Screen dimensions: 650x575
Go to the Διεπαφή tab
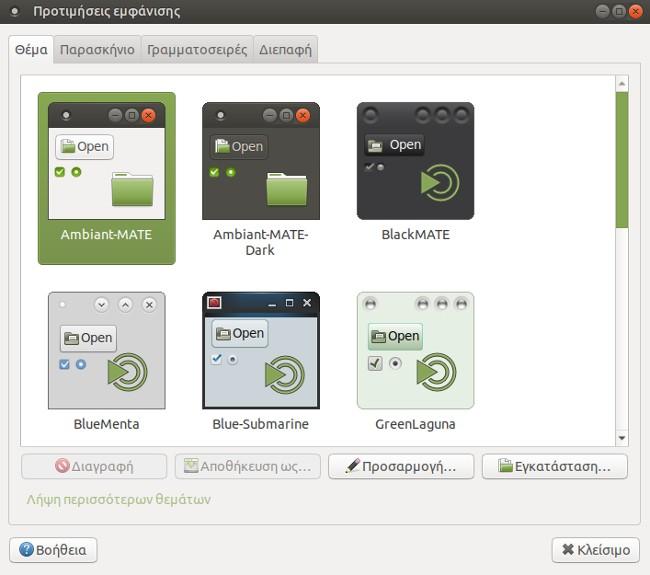[285, 50]
